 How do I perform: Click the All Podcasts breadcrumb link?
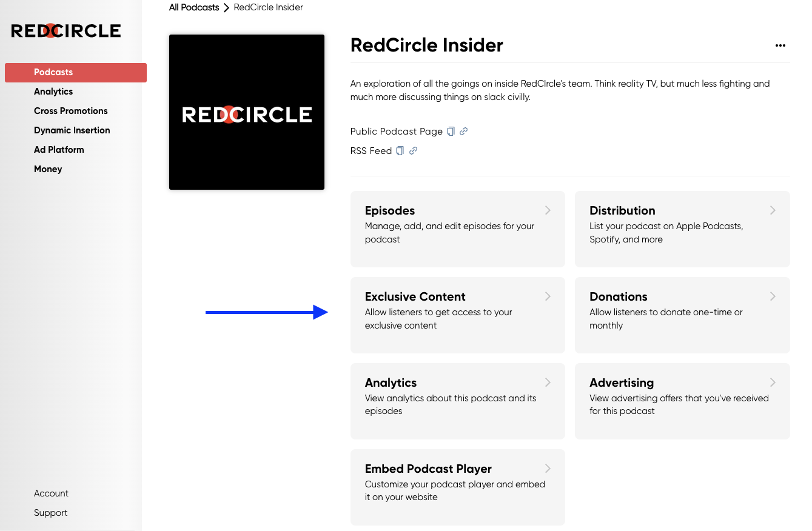[194, 7]
